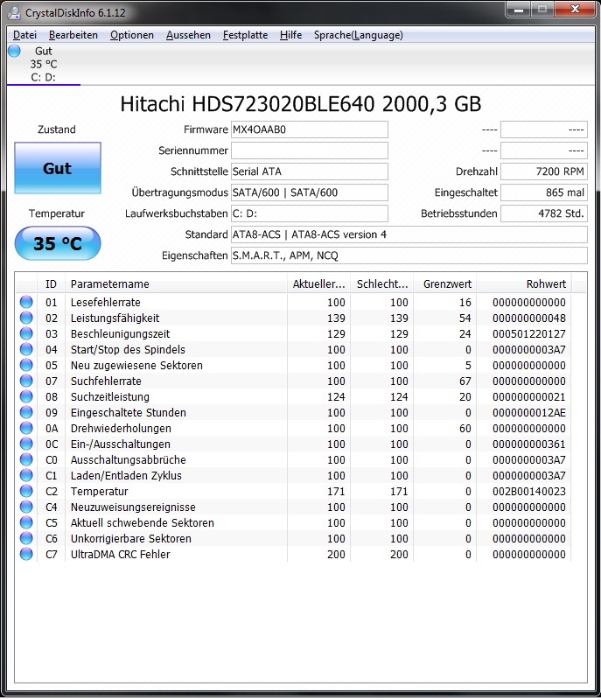Open the Datei menu

[24, 35]
